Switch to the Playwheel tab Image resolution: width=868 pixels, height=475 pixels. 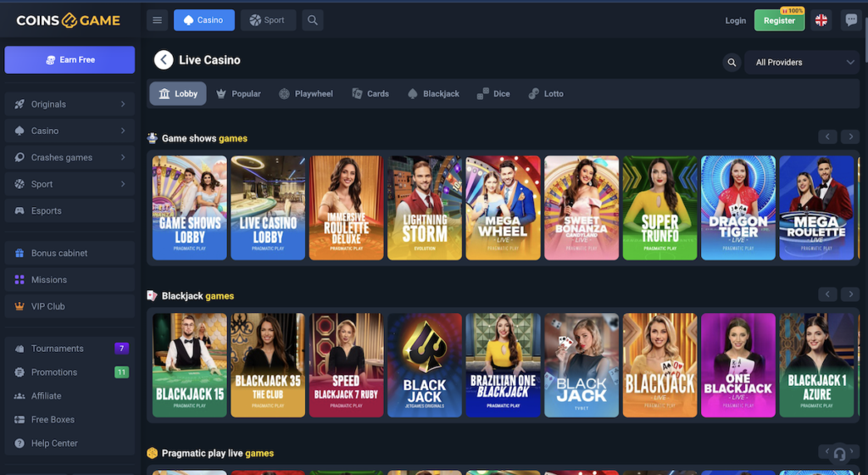pyautogui.click(x=305, y=93)
